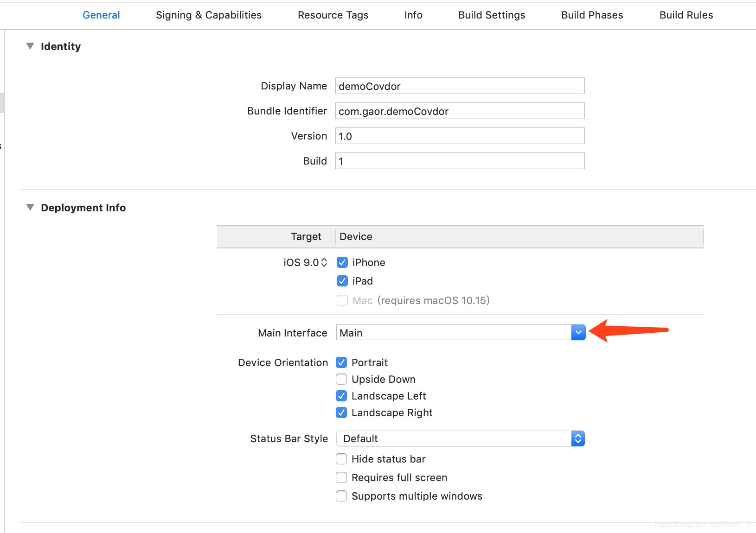Screen dimensions: 756x533
Task: Click the Display Name text field
Action: pyautogui.click(x=459, y=86)
